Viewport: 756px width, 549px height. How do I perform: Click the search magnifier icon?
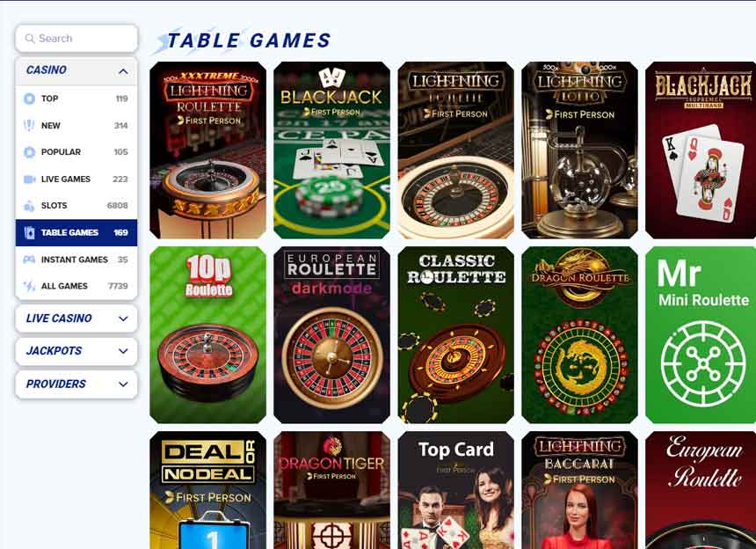30,39
